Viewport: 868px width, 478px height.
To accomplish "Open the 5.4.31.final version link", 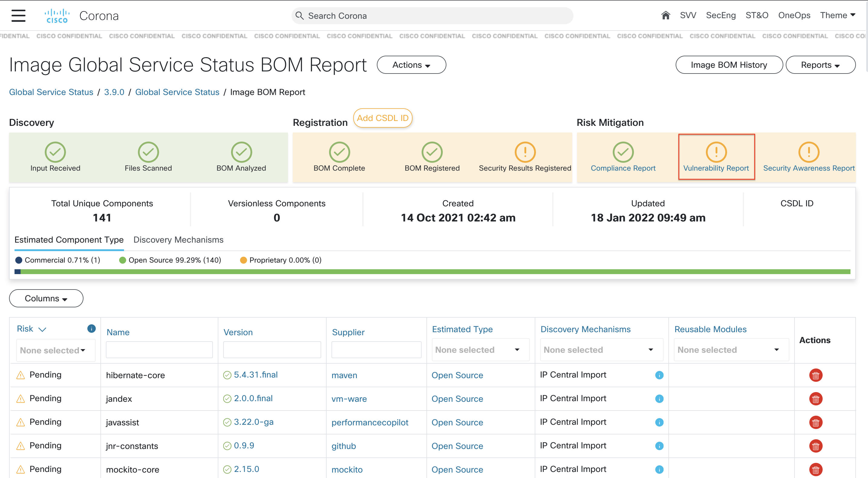I will point(256,375).
